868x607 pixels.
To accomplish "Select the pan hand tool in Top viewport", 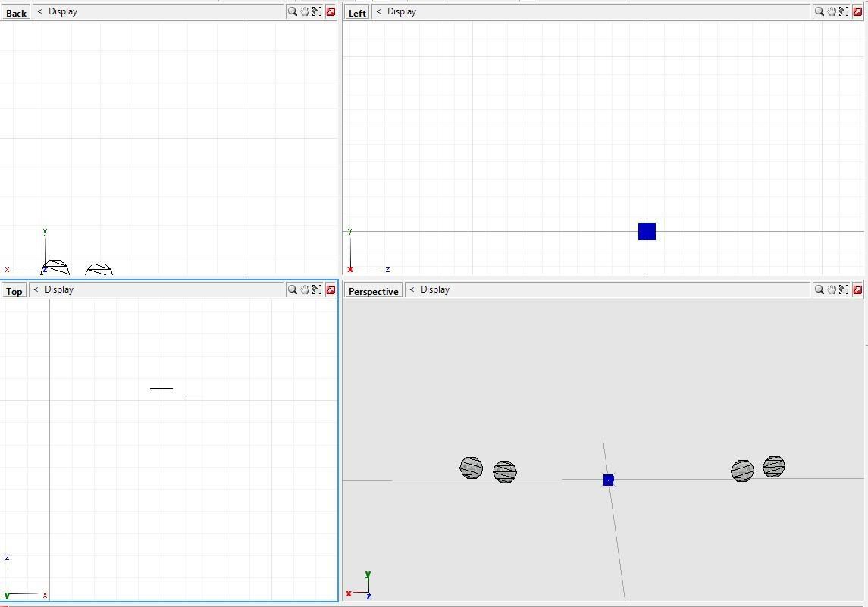I will tap(305, 289).
